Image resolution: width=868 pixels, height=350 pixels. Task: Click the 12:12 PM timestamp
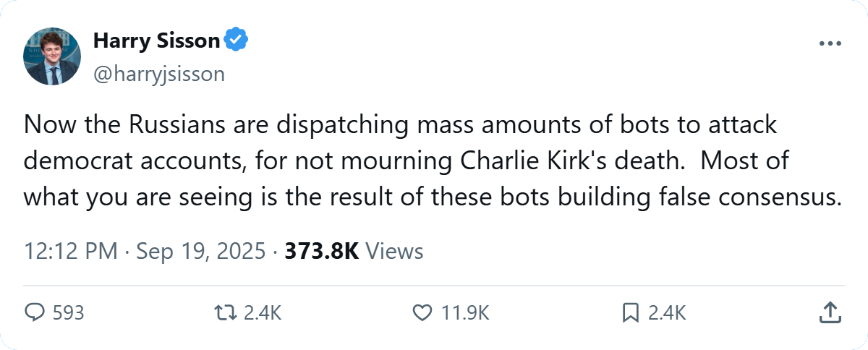[x=71, y=251]
